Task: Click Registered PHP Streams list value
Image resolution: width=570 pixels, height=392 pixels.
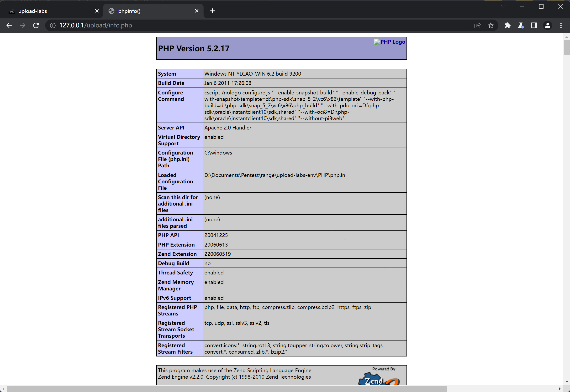Action: click(x=288, y=308)
